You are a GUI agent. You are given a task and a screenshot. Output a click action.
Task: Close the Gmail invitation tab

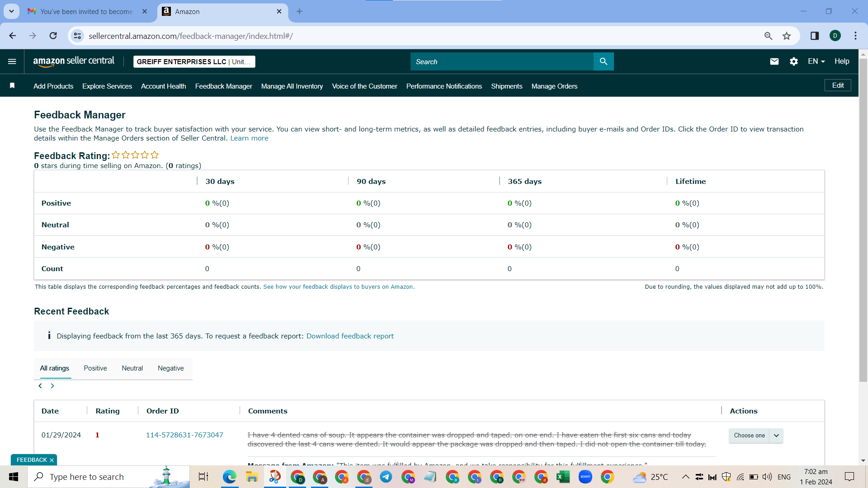point(145,11)
